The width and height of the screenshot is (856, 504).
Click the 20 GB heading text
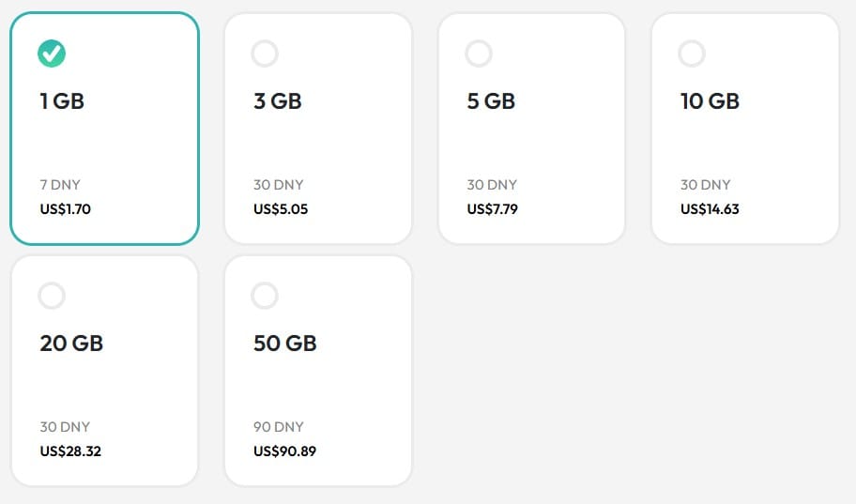point(71,344)
